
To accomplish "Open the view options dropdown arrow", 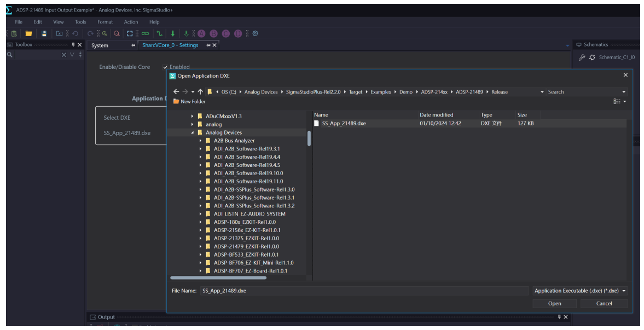I will click(625, 101).
